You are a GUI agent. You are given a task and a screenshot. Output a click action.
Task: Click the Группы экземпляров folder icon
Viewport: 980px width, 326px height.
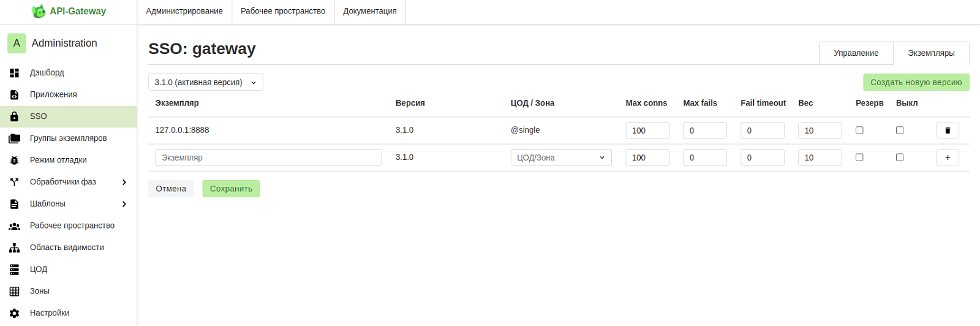15,138
